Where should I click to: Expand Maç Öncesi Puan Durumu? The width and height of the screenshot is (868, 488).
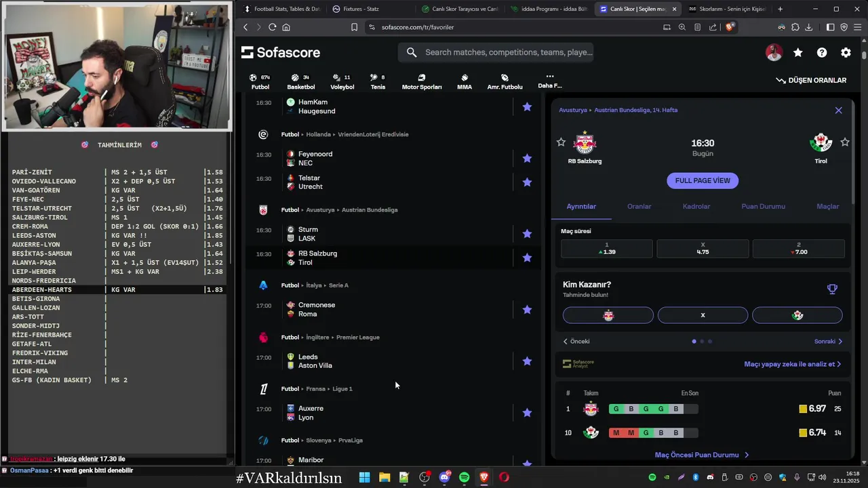coord(703,455)
